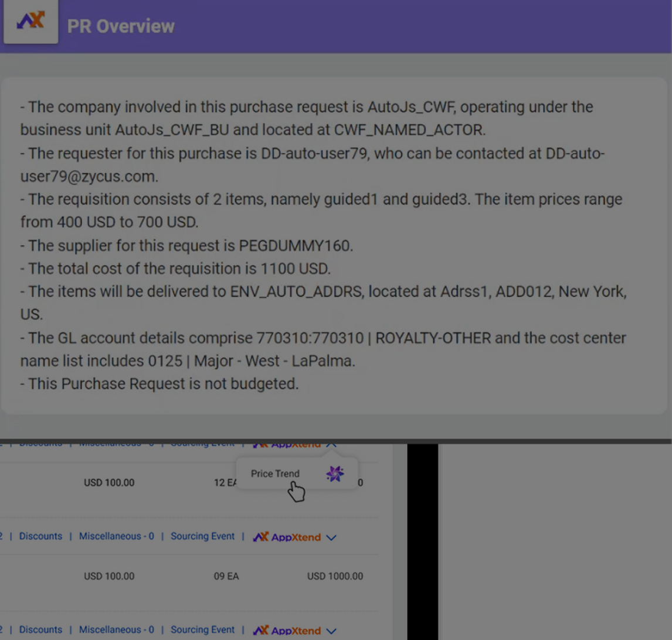The width and height of the screenshot is (672, 640).
Task: Open the bottom-most Discounts link
Action: (x=40, y=630)
